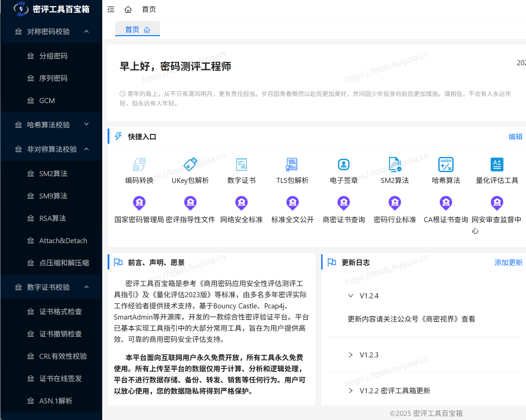
Task: Click the 编辑 link in 快捷入口
Action: click(515, 137)
